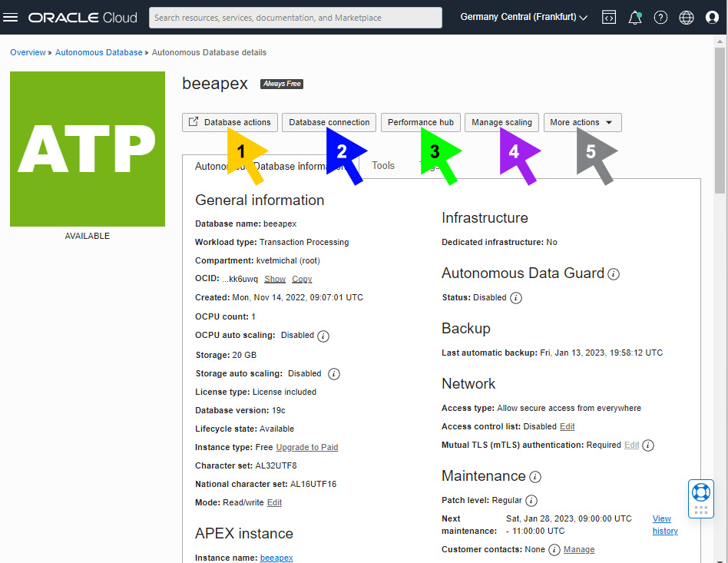Viewport: 728px width, 563px height.
Task: Expand the More actions dropdown
Action: [582, 123]
